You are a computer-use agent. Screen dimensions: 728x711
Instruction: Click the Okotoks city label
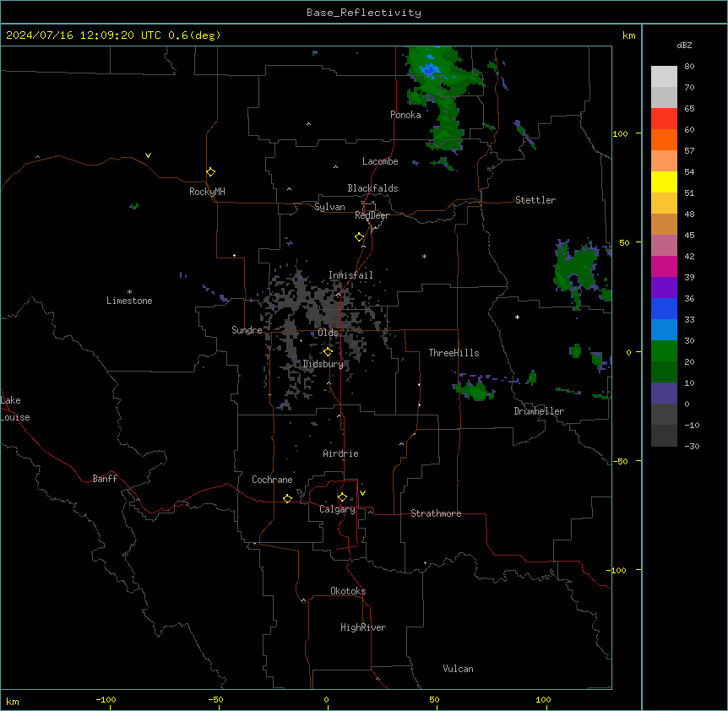(x=348, y=591)
